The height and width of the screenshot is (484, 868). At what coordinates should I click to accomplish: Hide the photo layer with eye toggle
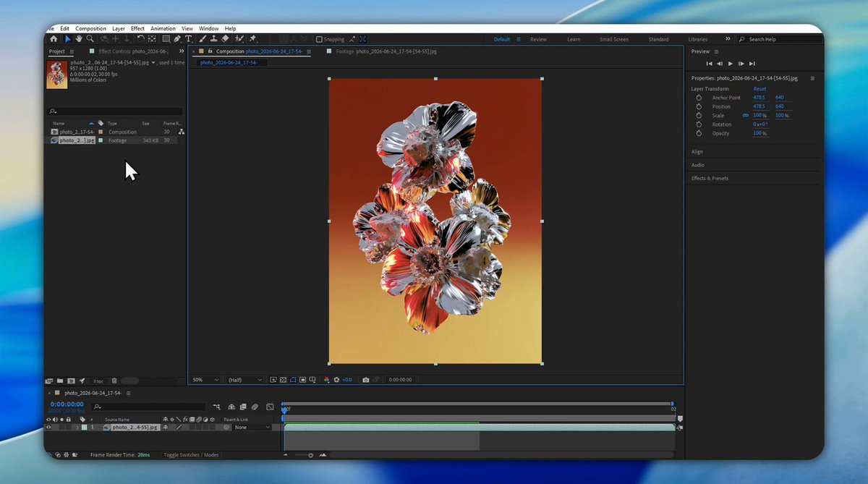point(48,428)
